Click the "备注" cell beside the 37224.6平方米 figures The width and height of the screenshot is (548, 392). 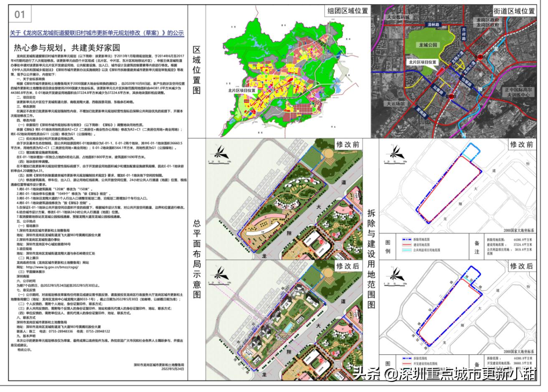pos(477,247)
